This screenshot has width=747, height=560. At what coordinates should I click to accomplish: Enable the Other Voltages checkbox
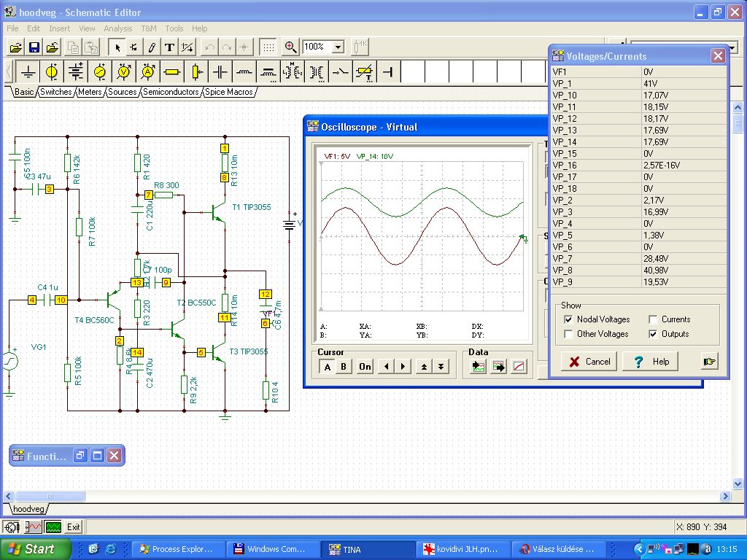tap(568, 334)
